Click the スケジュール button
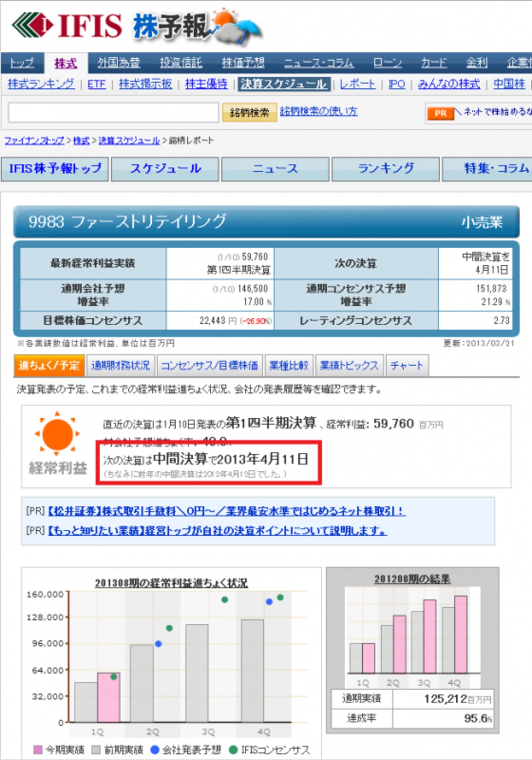 (165, 169)
